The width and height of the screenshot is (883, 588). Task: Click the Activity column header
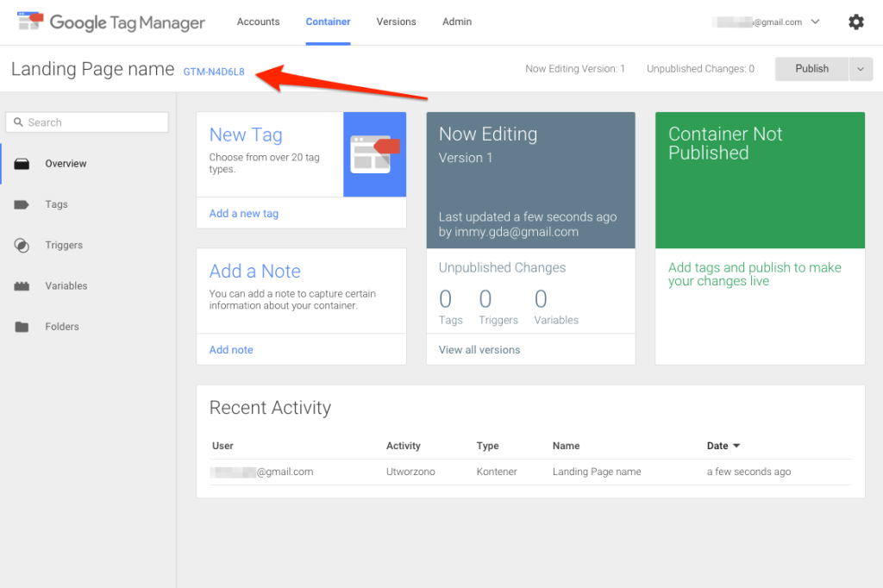(404, 446)
